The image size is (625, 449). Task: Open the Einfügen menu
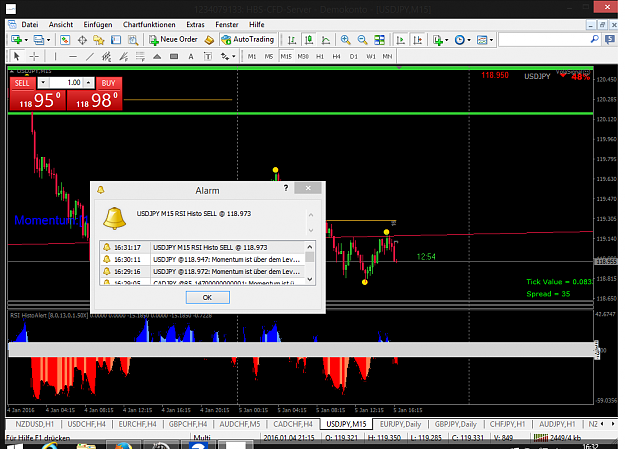pos(98,25)
